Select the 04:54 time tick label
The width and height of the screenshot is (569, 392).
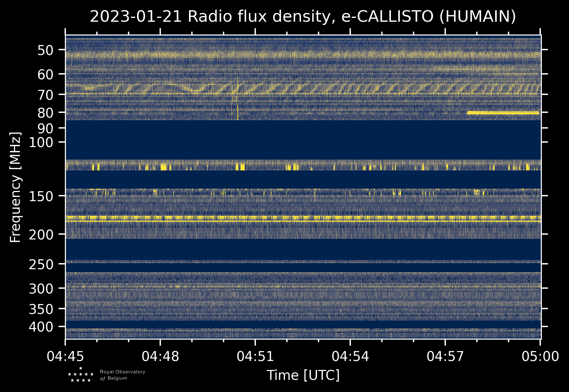[350, 357]
